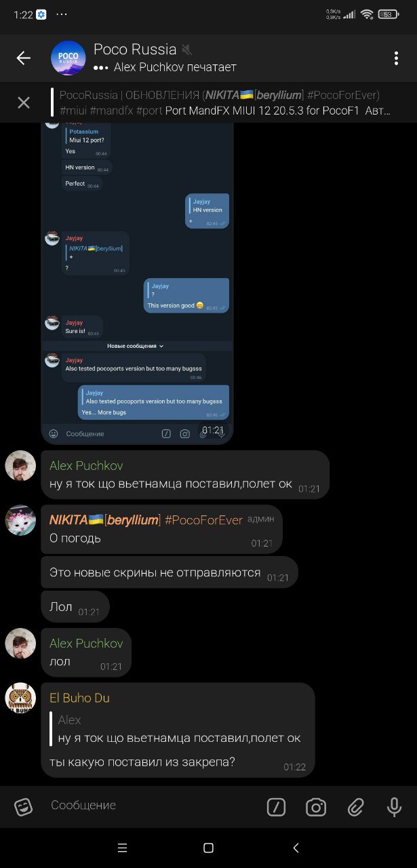Image resolution: width=417 pixels, height=868 pixels.
Task: Attach a file with paperclip icon
Action: [x=356, y=806]
